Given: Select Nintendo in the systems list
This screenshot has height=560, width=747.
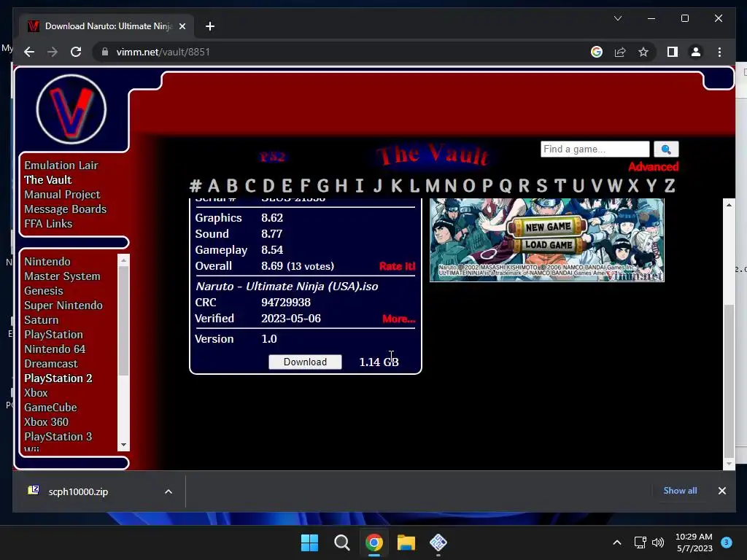Looking at the screenshot, I should point(47,262).
